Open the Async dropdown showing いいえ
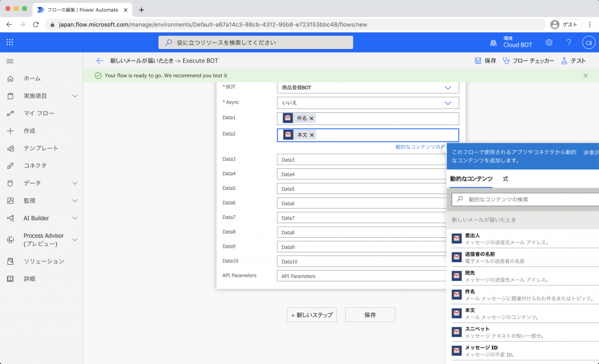599x364 pixels. pyautogui.click(x=368, y=103)
